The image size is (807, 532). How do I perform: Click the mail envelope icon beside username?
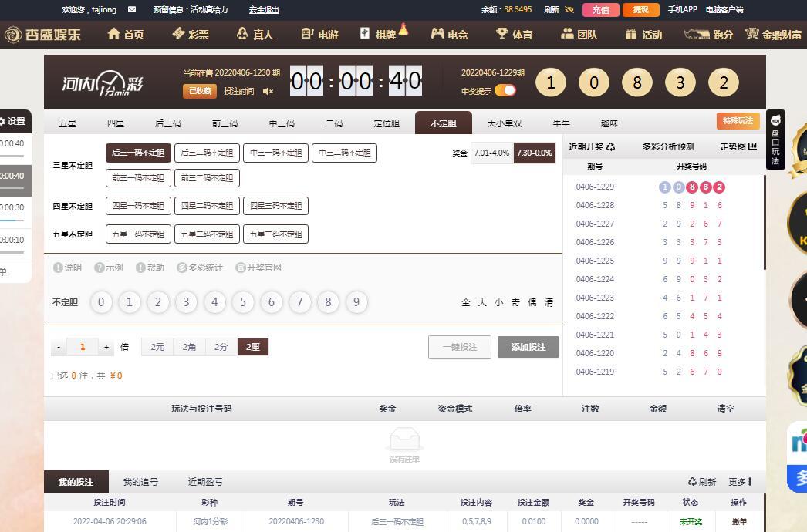pyautogui.click(x=132, y=10)
